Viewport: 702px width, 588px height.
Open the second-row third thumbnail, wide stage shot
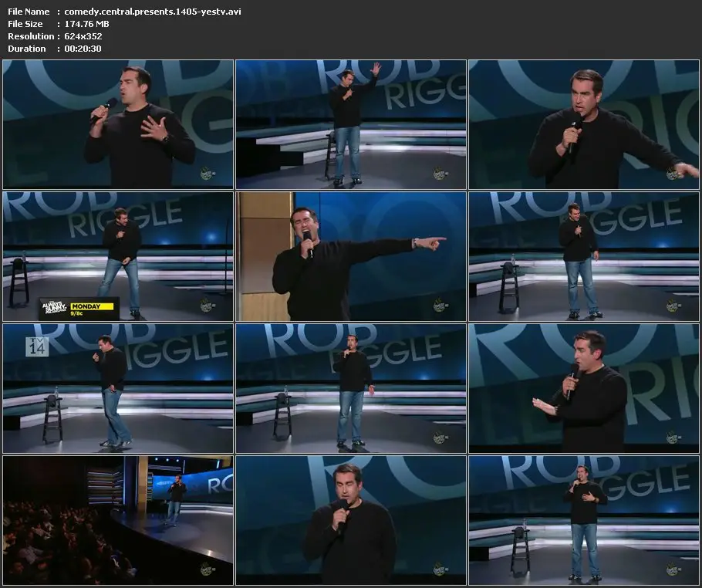(584, 256)
